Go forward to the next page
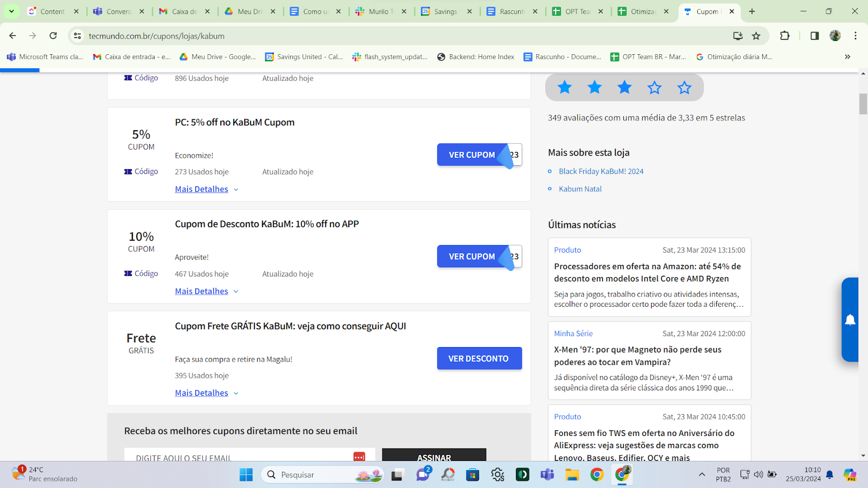The width and height of the screenshot is (868, 488). point(33,36)
